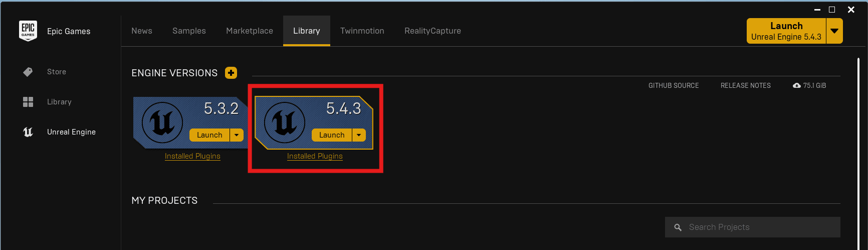The width and height of the screenshot is (868, 250).
Task: Click the search magnifier icon
Action: 678,227
